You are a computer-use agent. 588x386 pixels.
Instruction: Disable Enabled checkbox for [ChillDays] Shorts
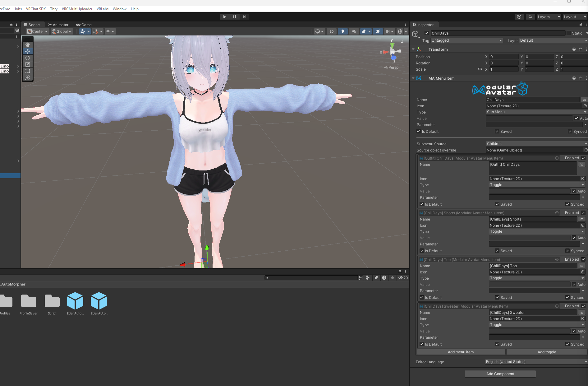click(583, 213)
